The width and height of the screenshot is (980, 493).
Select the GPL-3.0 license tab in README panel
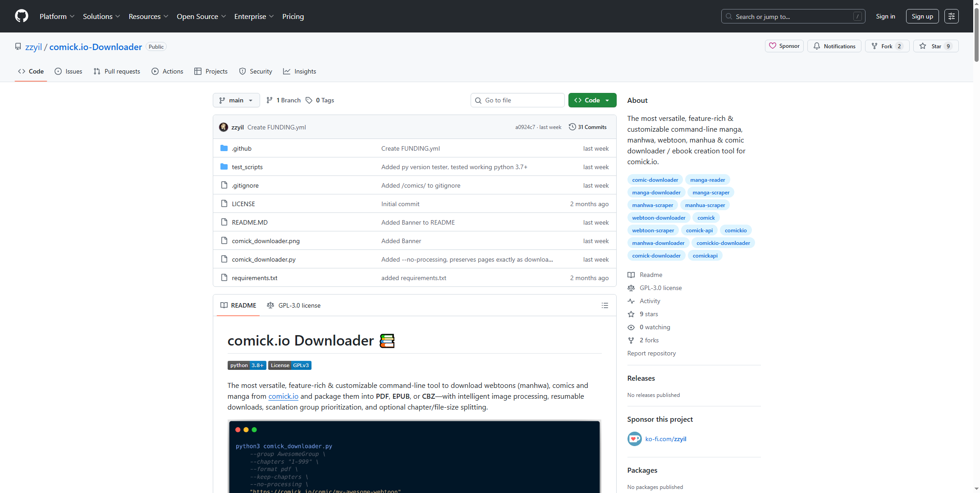tap(293, 305)
